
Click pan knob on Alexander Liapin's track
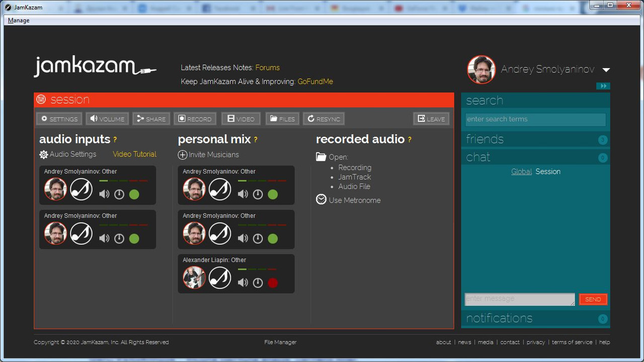tap(258, 283)
